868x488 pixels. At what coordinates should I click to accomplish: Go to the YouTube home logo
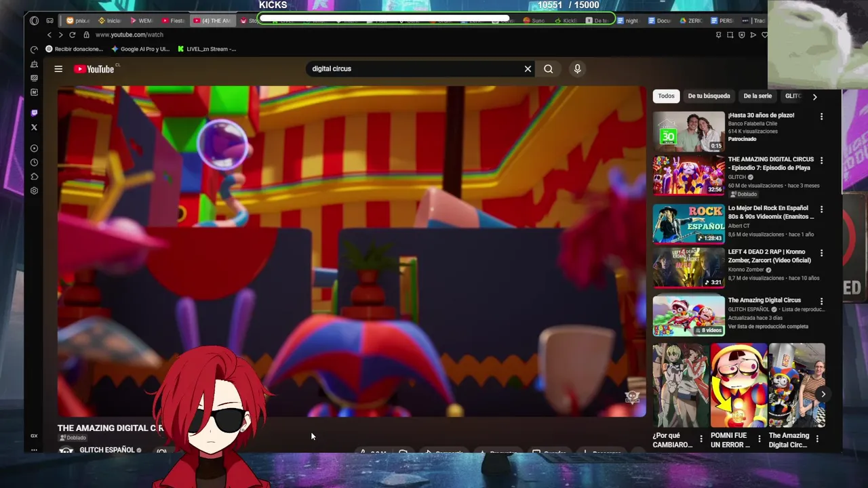coord(94,68)
